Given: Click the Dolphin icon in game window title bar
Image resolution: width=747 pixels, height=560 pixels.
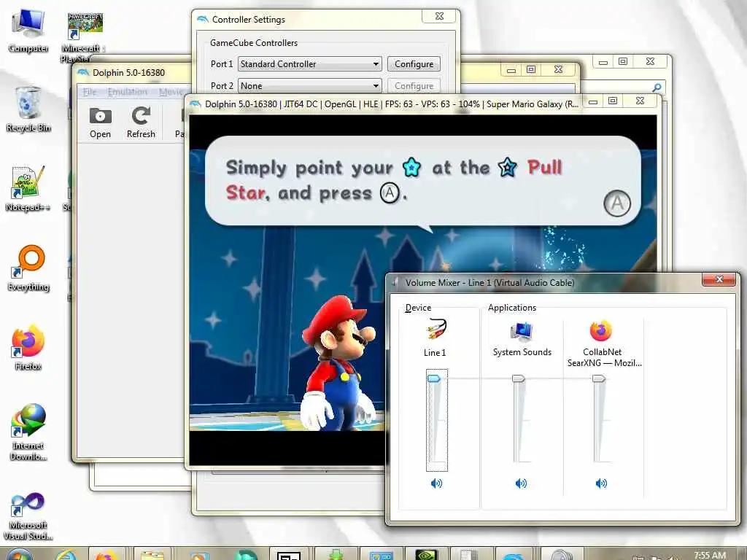Looking at the screenshot, I should (x=196, y=104).
